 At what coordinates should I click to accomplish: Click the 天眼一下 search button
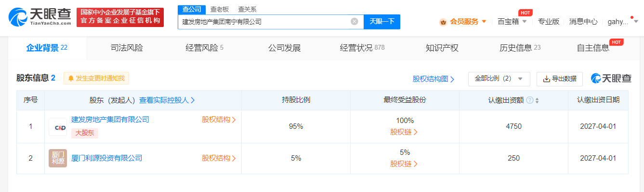click(382, 22)
